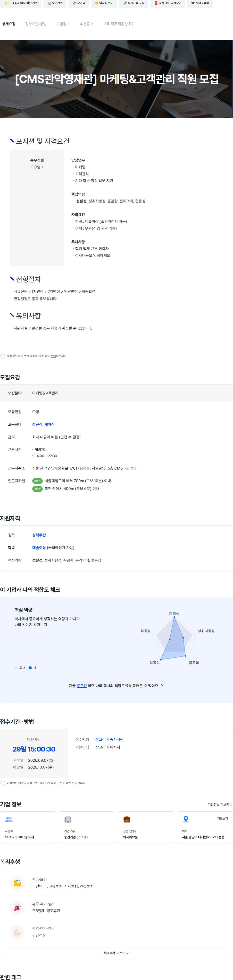This screenshot has width=233, height=980.
Task: Click the 문의 link for incorrect job info
Action: point(53,356)
